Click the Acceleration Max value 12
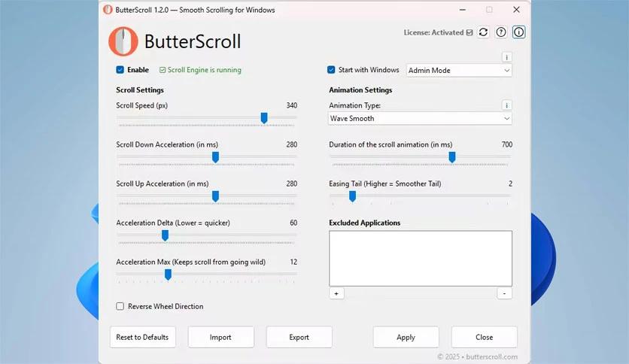This screenshot has height=364, width=629. point(293,262)
